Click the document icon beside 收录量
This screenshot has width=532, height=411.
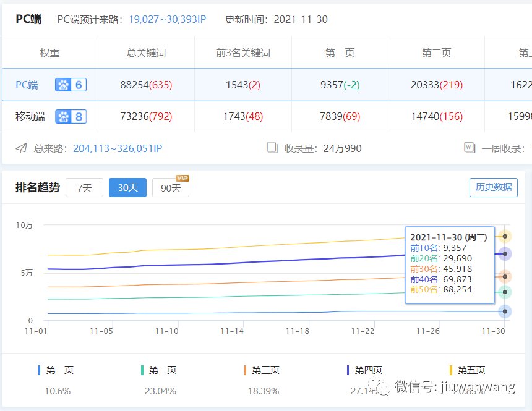[x=273, y=148]
